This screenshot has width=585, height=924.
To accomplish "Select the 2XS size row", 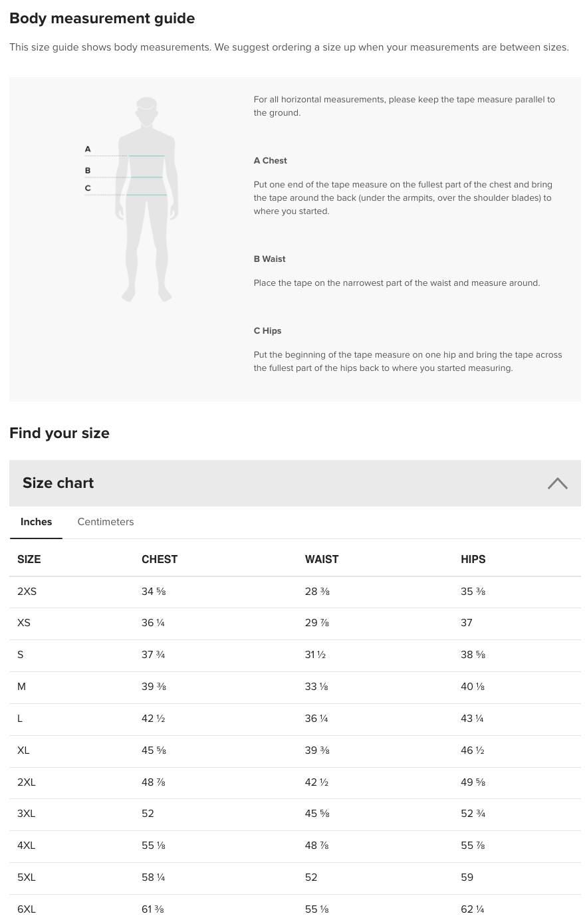I will pos(27,592).
